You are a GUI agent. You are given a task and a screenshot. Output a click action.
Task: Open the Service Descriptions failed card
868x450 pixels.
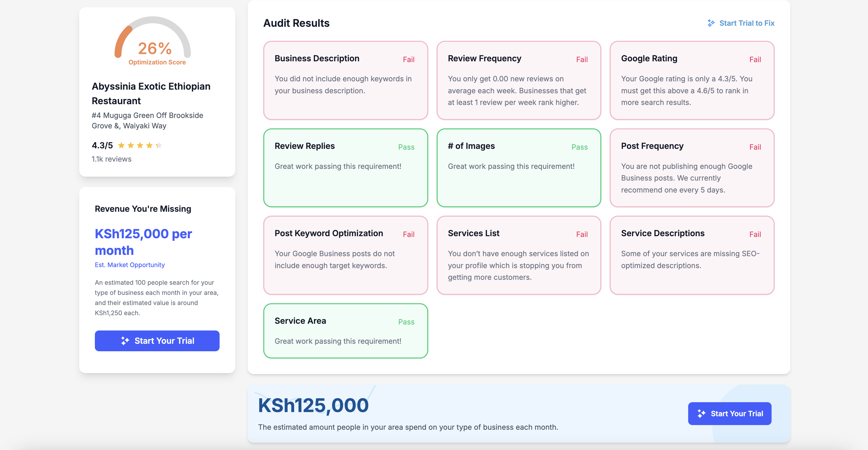point(692,255)
